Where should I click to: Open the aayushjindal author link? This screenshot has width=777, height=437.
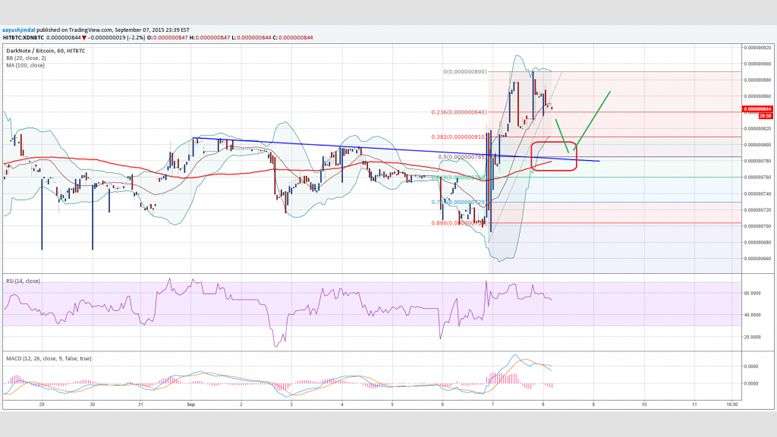[19, 30]
